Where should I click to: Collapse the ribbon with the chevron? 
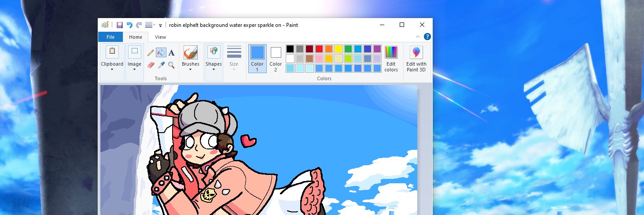pos(418,37)
